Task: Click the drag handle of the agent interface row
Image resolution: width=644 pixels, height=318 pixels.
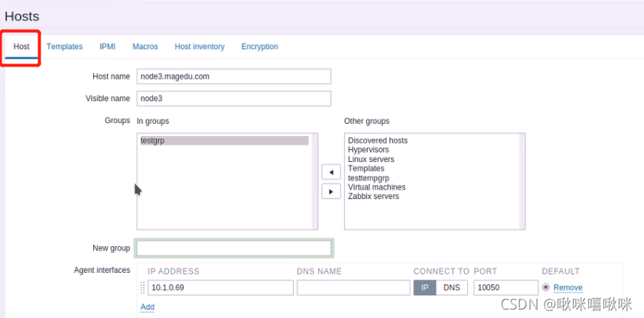Action: coord(142,287)
